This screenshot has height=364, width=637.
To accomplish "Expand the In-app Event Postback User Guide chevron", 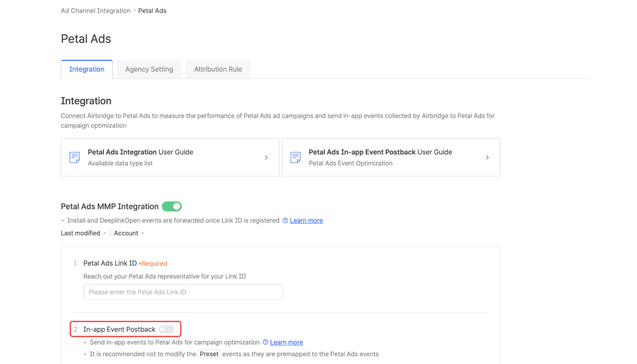I will [x=487, y=157].
